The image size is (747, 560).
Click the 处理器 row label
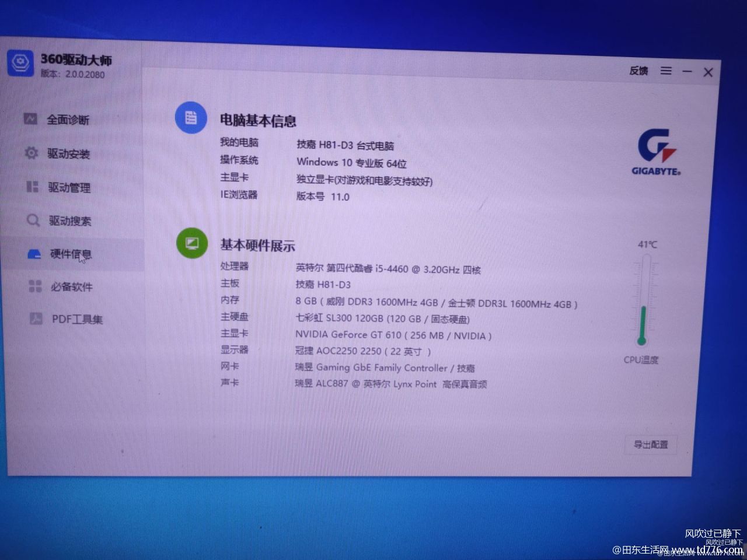[x=235, y=266]
